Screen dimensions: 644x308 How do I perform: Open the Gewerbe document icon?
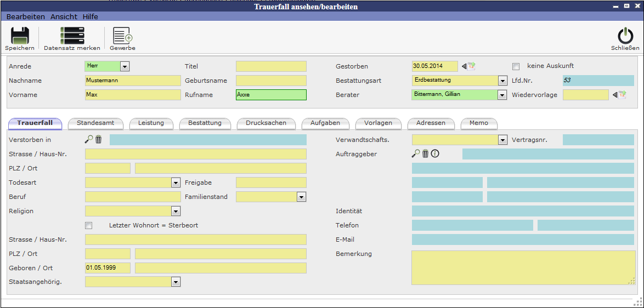(122, 36)
